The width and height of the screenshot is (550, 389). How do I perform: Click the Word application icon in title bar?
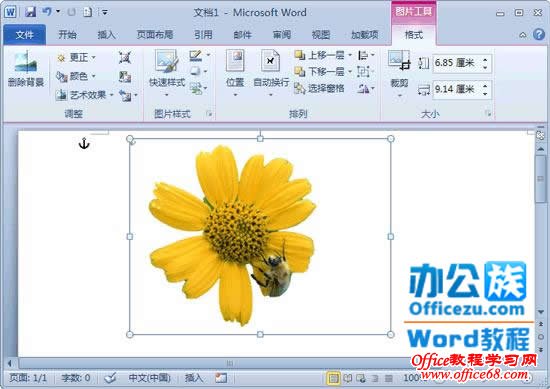[10, 12]
